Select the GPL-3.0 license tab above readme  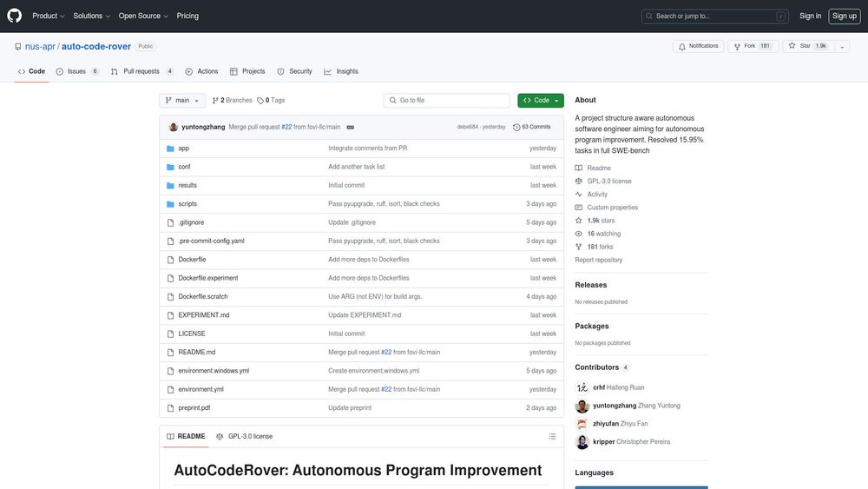(x=244, y=436)
